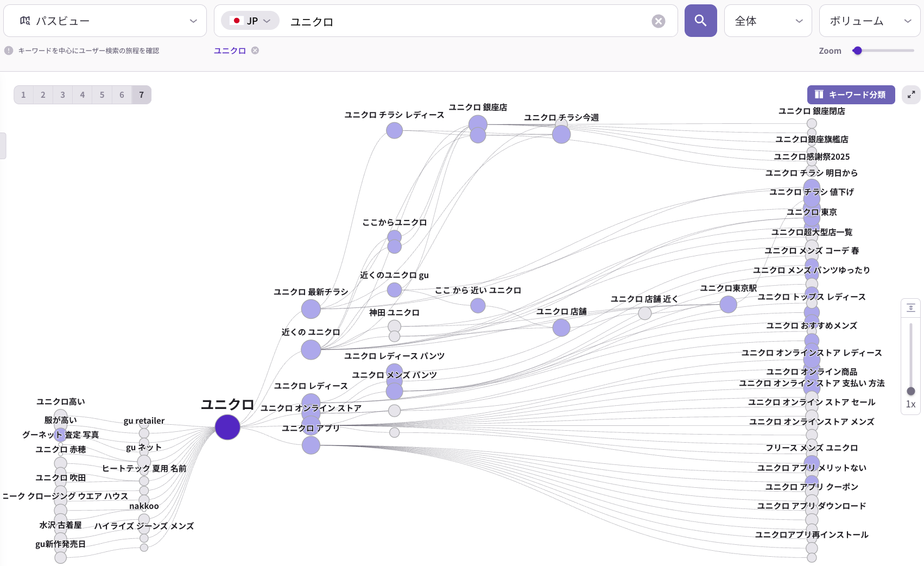
Task: Click the ユニクロ オンライン ストア label
Action: 311,408
